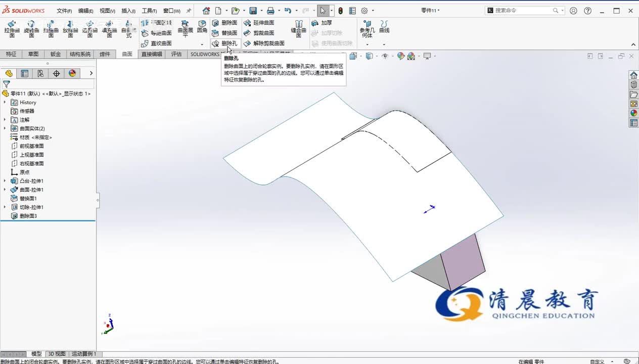639x364 pixels.
Task: Switch to the 评估 evaluate tab
Action: coord(176,54)
